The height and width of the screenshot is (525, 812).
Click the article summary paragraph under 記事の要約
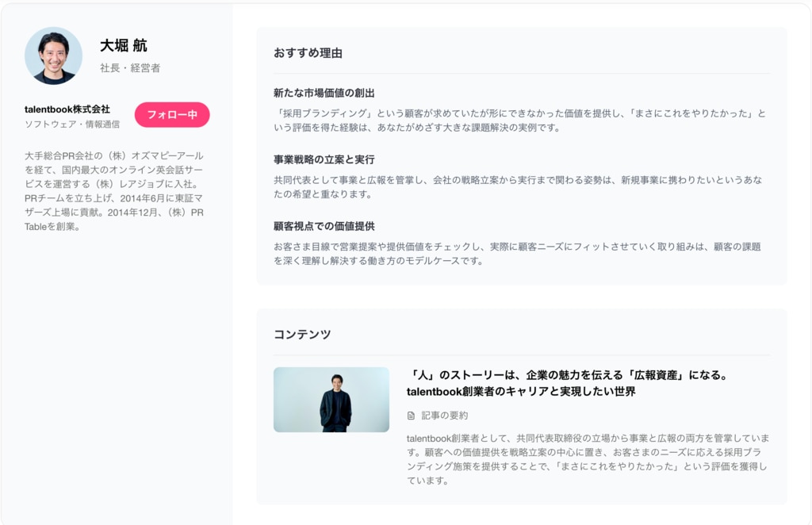tap(587, 459)
